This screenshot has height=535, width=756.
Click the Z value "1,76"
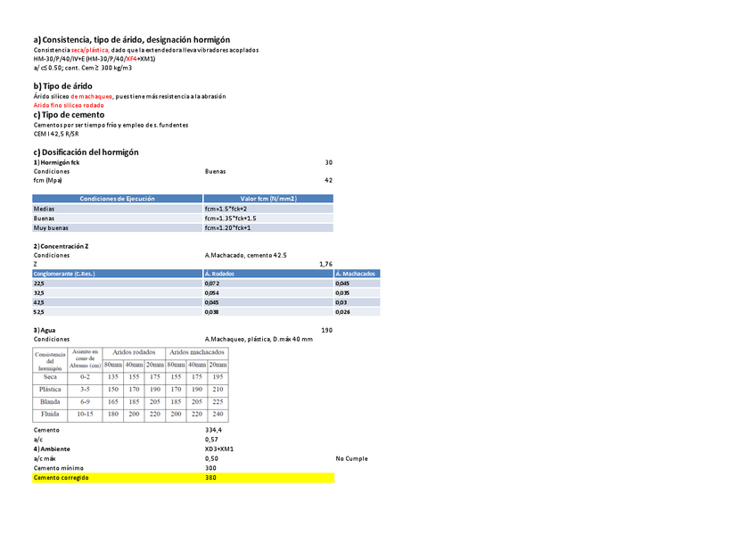pyautogui.click(x=326, y=264)
